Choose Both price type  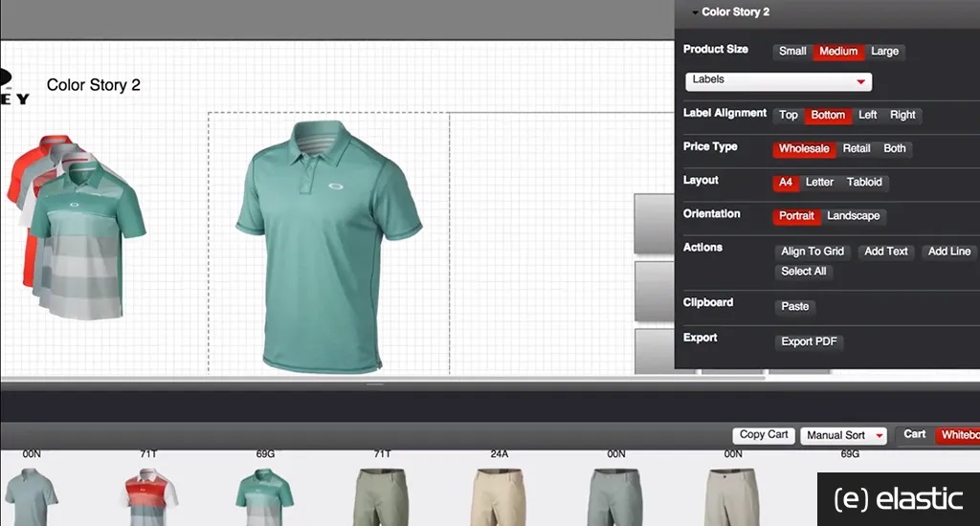tap(895, 148)
